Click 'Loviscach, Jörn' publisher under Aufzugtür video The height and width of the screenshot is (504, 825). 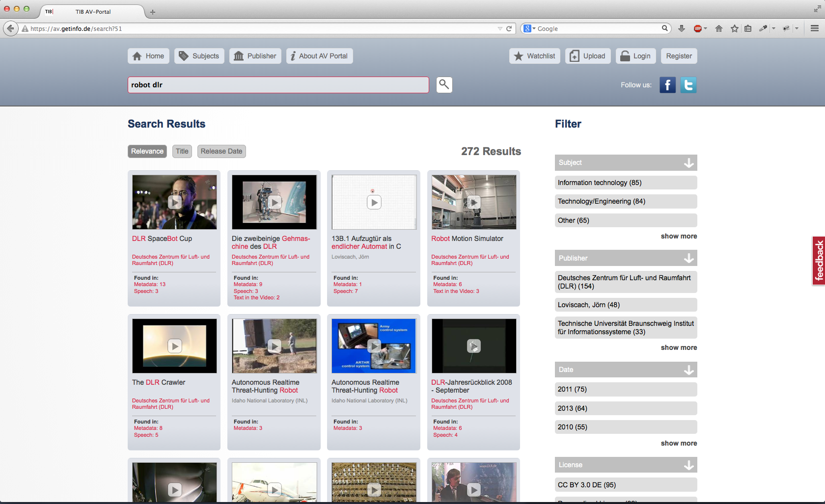tap(350, 257)
